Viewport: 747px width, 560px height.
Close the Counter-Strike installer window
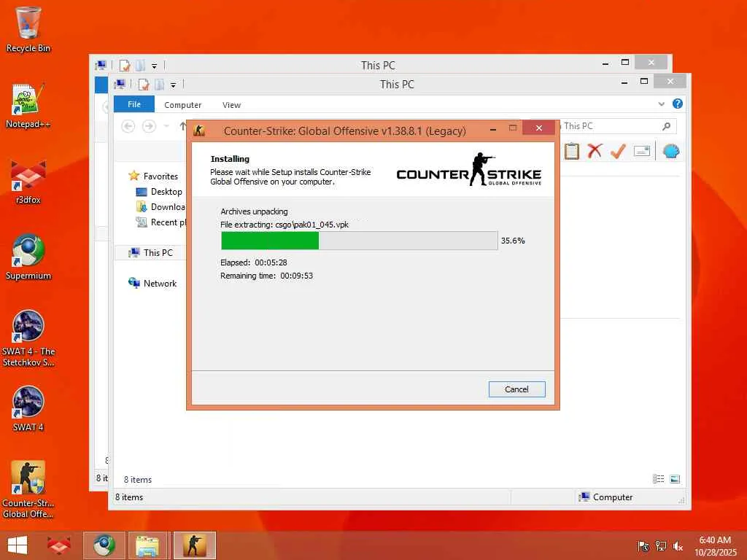pyautogui.click(x=539, y=128)
